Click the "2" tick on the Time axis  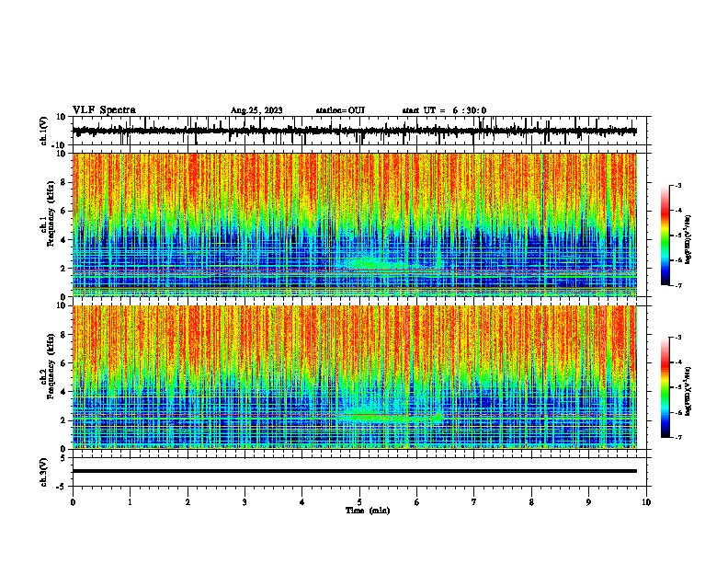point(188,502)
